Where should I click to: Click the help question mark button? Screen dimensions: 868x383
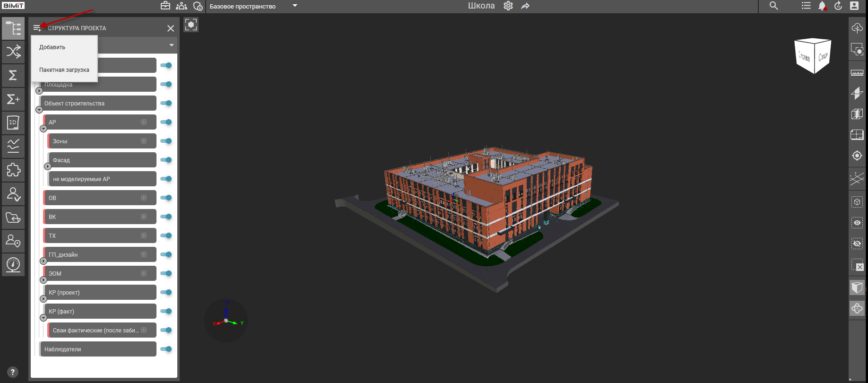click(13, 372)
